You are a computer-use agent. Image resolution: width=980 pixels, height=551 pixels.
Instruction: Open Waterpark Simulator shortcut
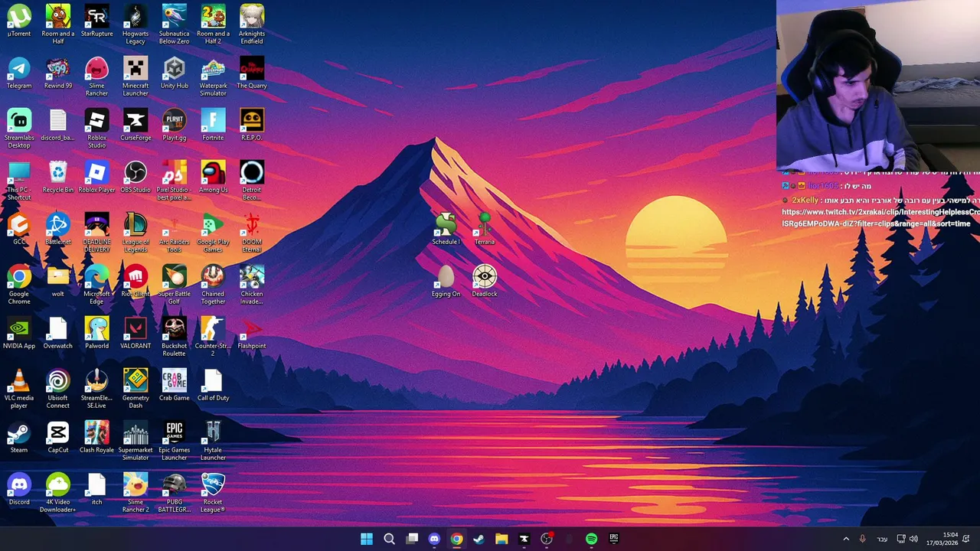(213, 77)
